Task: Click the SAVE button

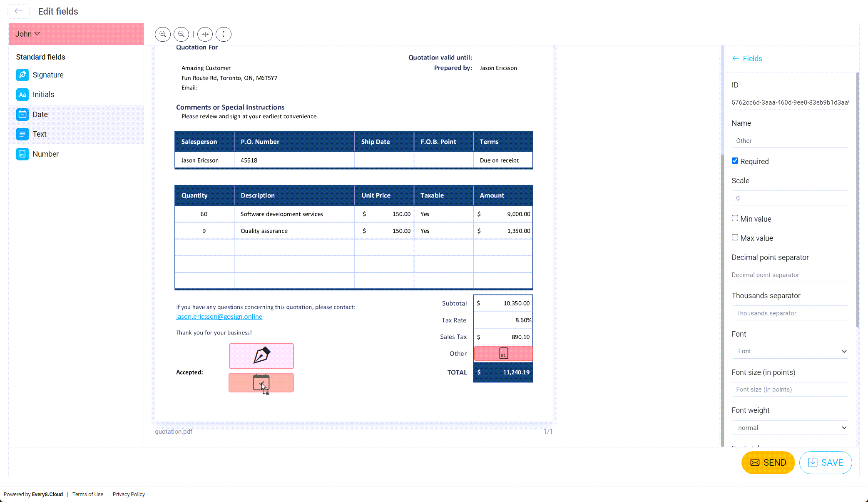Action: click(x=827, y=462)
